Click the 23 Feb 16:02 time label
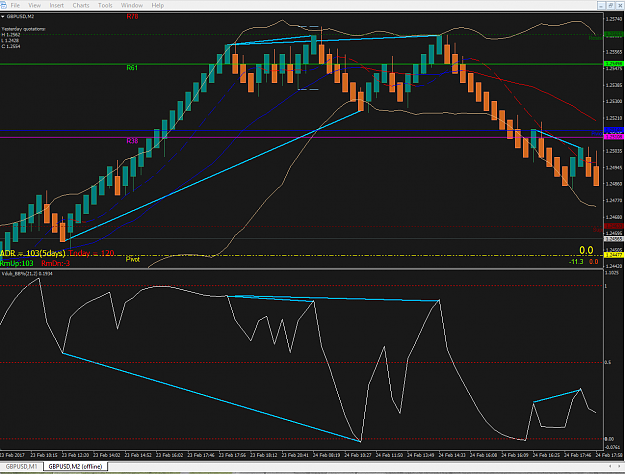This screenshot has height=474, width=625. (169, 455)
